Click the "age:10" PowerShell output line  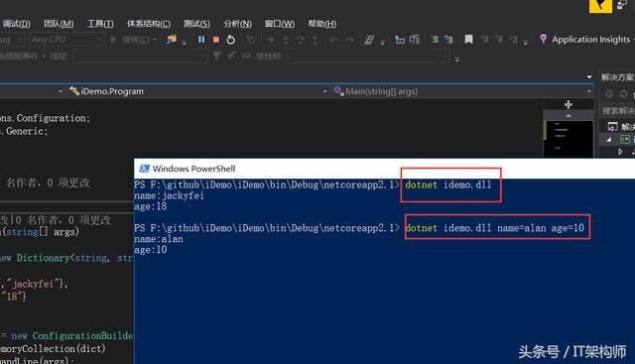151,250
